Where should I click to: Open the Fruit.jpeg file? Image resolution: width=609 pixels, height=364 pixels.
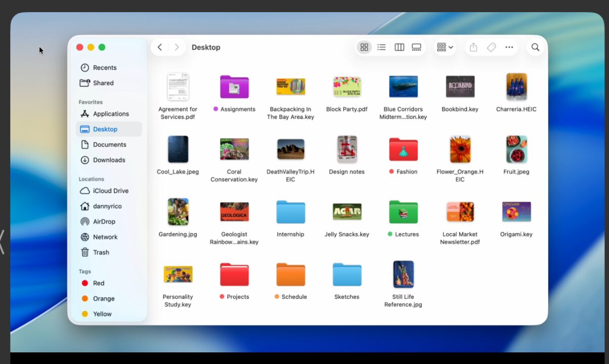click(515, 149)
